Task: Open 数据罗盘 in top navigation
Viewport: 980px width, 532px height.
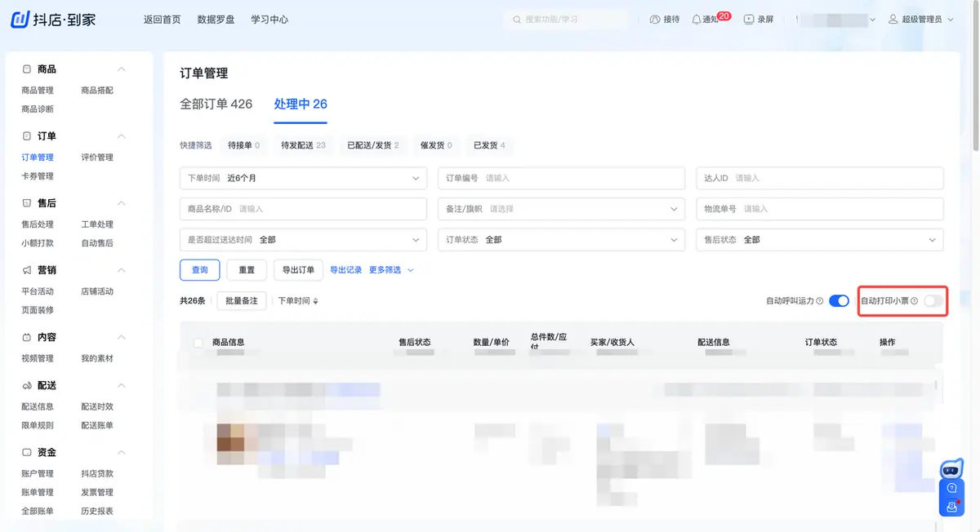Action: (x=216, y=20)
